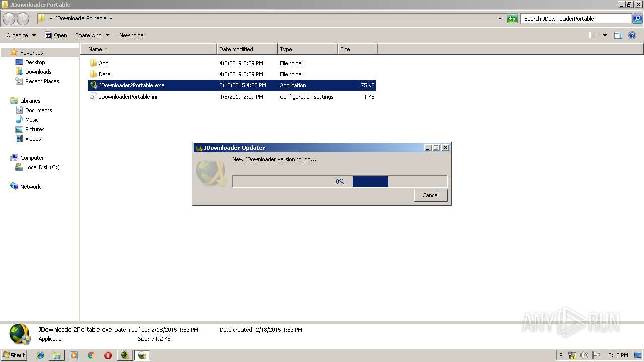Show hidden tray icons arrow

click(x=561, y=355)
